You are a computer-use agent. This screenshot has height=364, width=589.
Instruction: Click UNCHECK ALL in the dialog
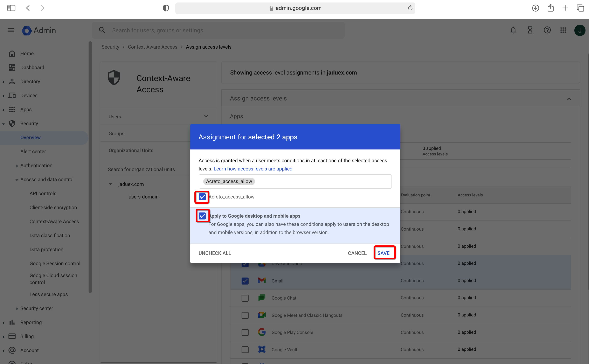pos(215,253)
